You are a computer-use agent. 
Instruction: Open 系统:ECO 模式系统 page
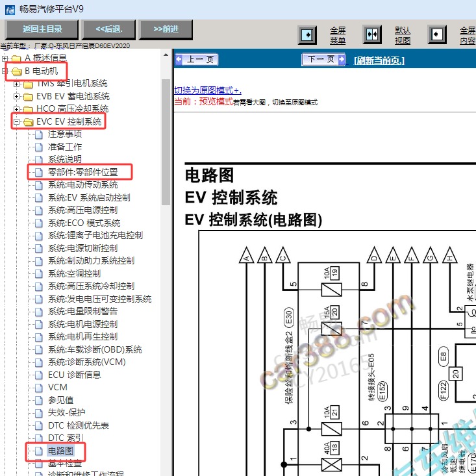pos(84,223)
